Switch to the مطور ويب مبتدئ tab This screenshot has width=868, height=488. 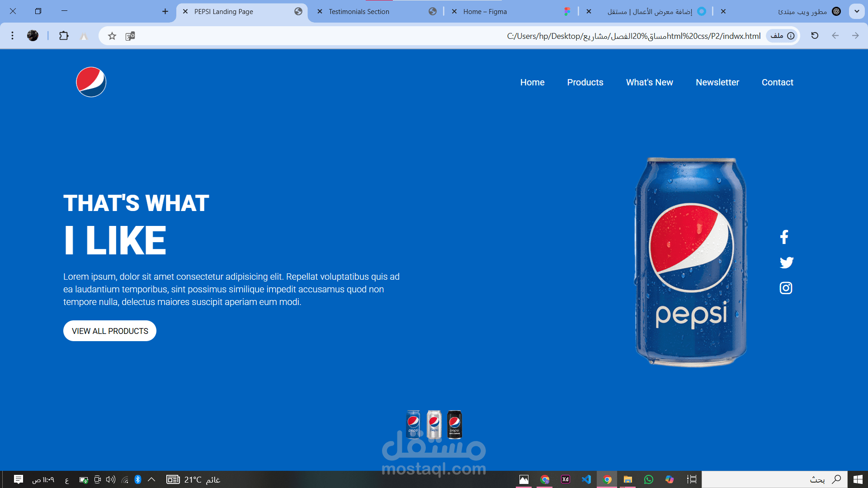tap(780, 12)
